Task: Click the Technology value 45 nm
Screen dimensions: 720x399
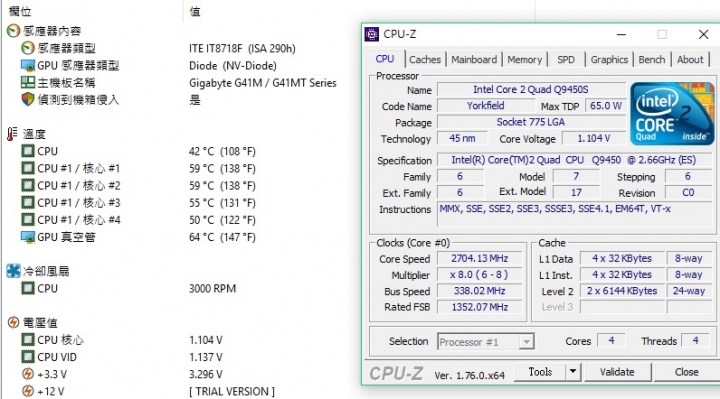Action: (462, 138)
